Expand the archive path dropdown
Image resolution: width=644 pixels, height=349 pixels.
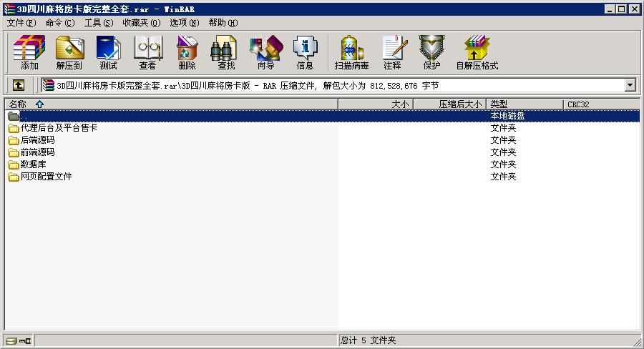pyautogui.click(x=630, y=85)
